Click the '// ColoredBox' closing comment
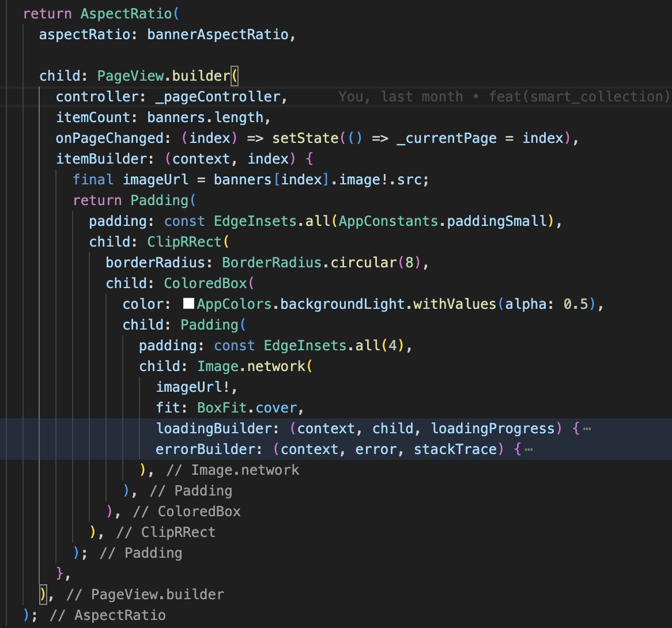 coord(187,512)
